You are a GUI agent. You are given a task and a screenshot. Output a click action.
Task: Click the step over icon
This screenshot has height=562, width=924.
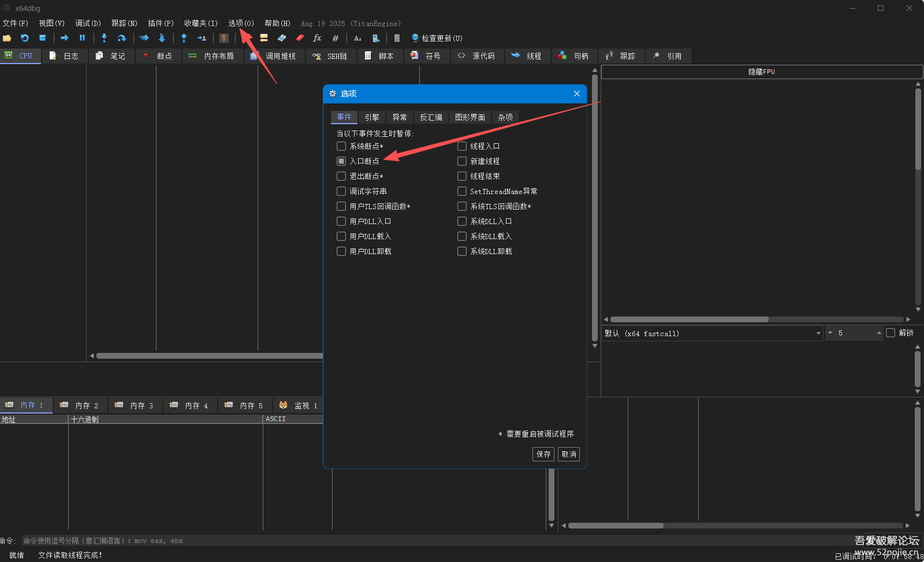[122, 38]
